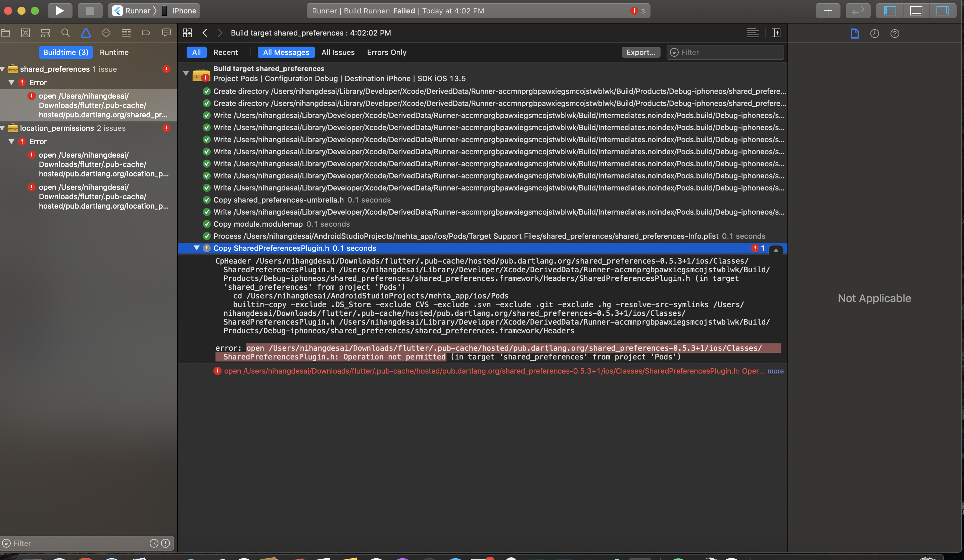Image resolution: width=964 pixels, height=560 pixels.
Task: Open the Find navigator magnifier icon
Action: click(65, 33)
